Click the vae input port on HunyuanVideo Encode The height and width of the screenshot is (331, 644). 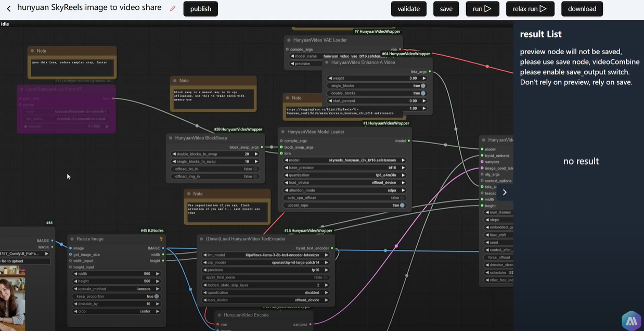[x=217, y=324]
